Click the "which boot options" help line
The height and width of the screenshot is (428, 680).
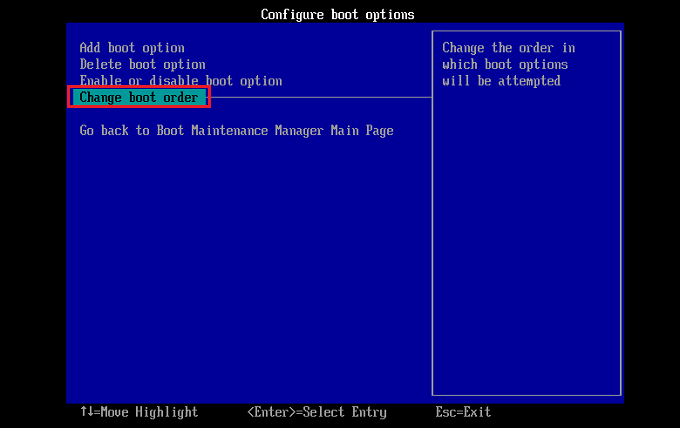[x=505, y=65]
